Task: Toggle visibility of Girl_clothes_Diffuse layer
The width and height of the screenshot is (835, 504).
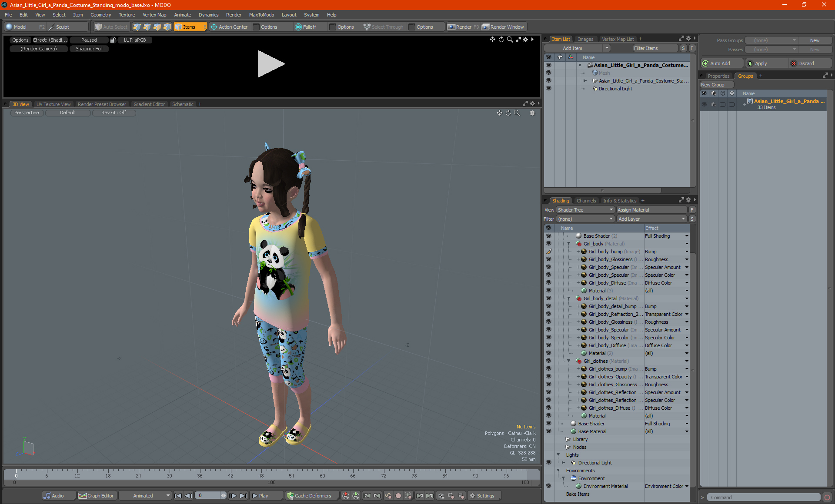Action: pos(548,408)
